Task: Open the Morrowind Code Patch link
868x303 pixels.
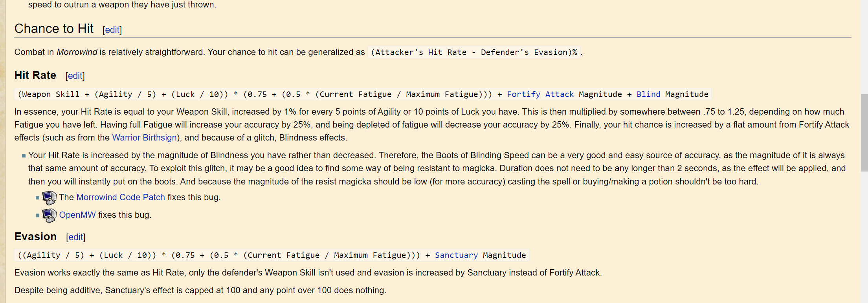Action: [x=121, y=197]
